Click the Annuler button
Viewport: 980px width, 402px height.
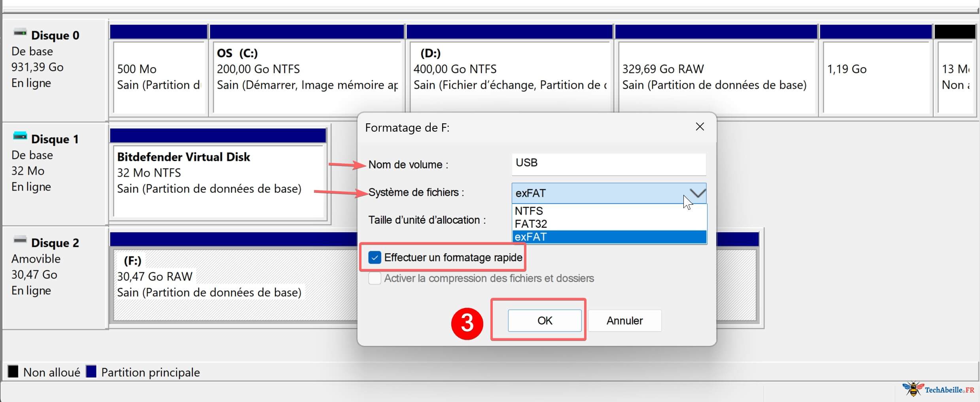tap(624, 321)
